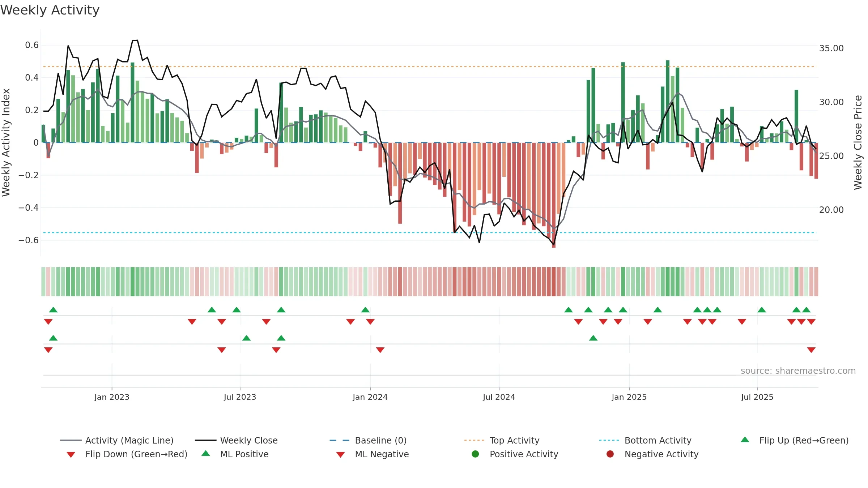The width and height of the screenshot is (868, 488).
Task: Click the 0.4 activity axis tick
Action: click(32, 77)
